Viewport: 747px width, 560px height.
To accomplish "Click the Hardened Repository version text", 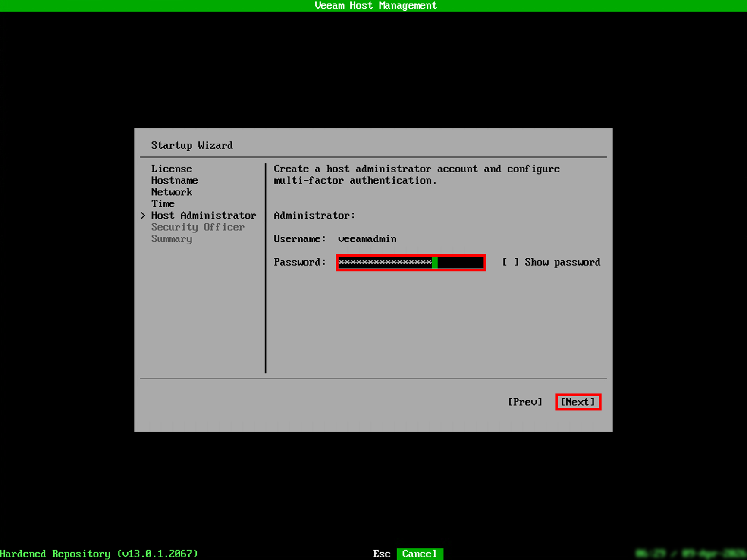I will click(99, 554).
